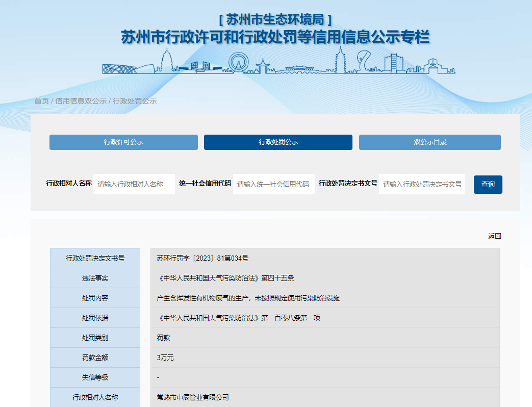Click the 第一百零八条第一项 penalty basis text
The height and width of the screenshot is (407, 532).
(x=239, y=318)
